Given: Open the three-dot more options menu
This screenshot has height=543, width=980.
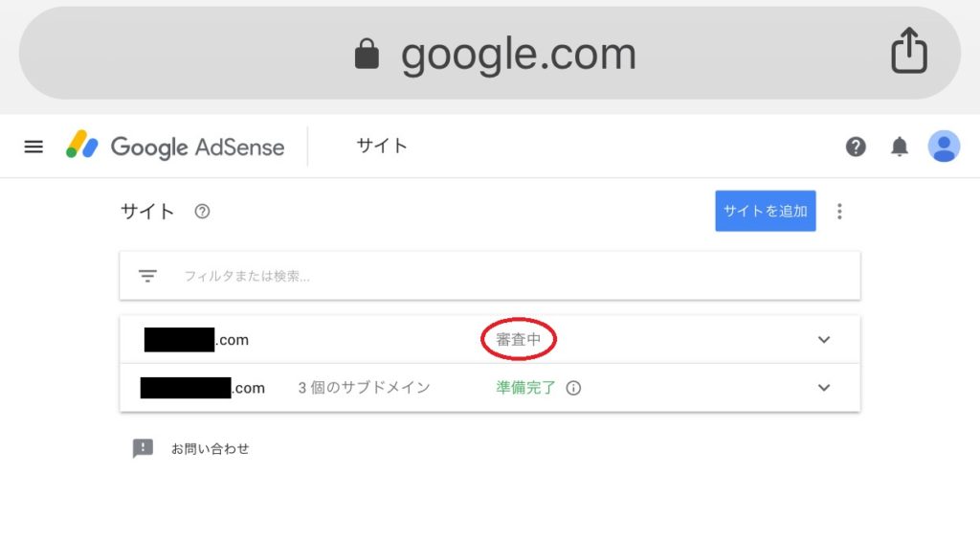Looking at the screenshot, I should click(x=839, y=212).
